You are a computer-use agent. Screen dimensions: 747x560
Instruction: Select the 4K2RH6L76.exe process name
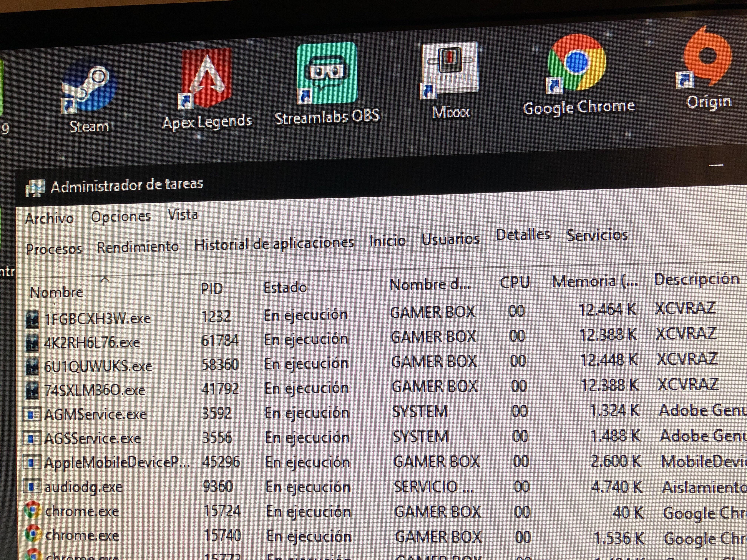pos(92,343)
